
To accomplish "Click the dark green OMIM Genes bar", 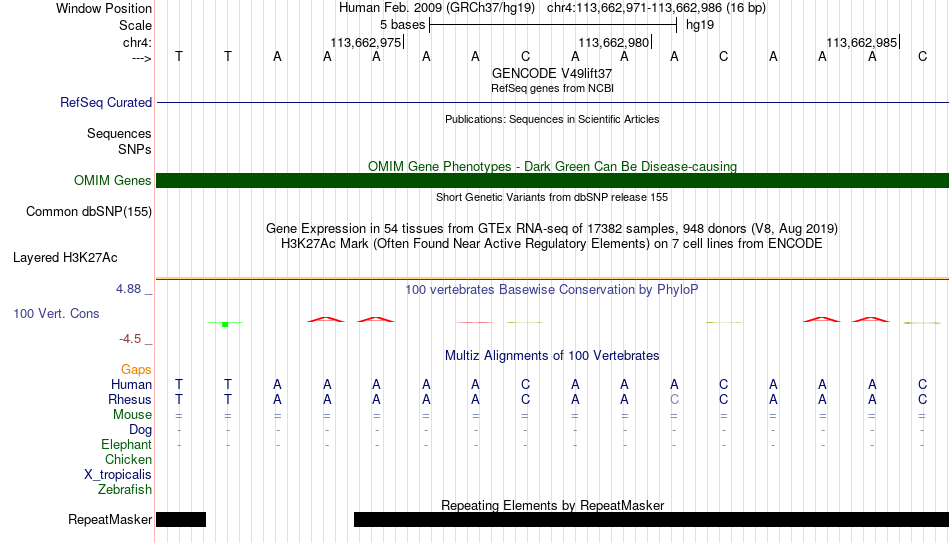I will point(552,181).
